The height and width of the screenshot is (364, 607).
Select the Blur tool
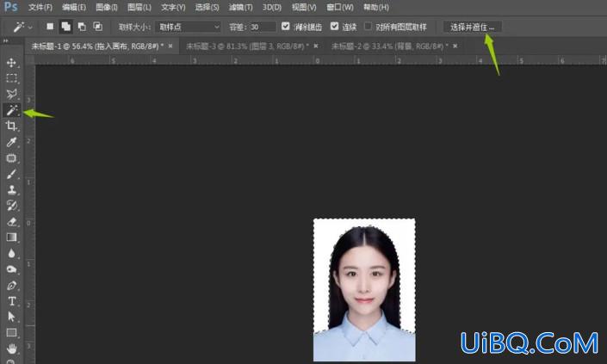tap(11, 253)
